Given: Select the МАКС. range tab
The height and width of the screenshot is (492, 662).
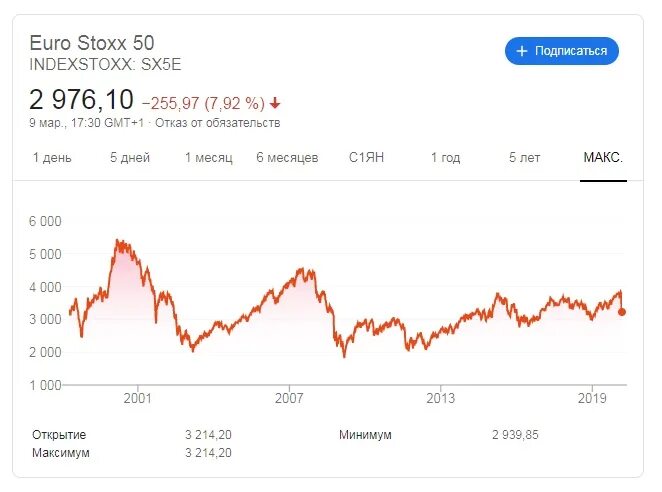Looking at the screenshot, I should click(x=603, y=158).
